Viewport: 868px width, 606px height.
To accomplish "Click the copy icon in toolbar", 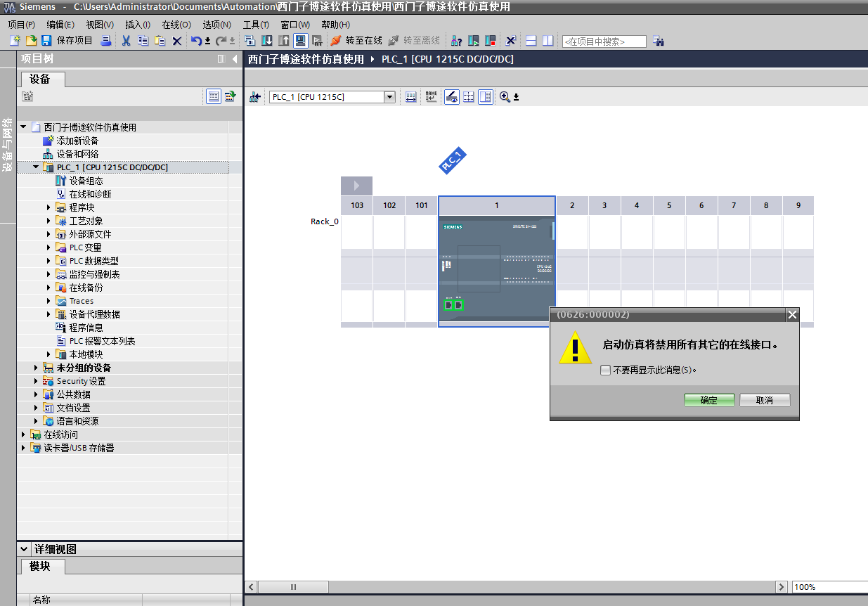I will tap(143, 41).
